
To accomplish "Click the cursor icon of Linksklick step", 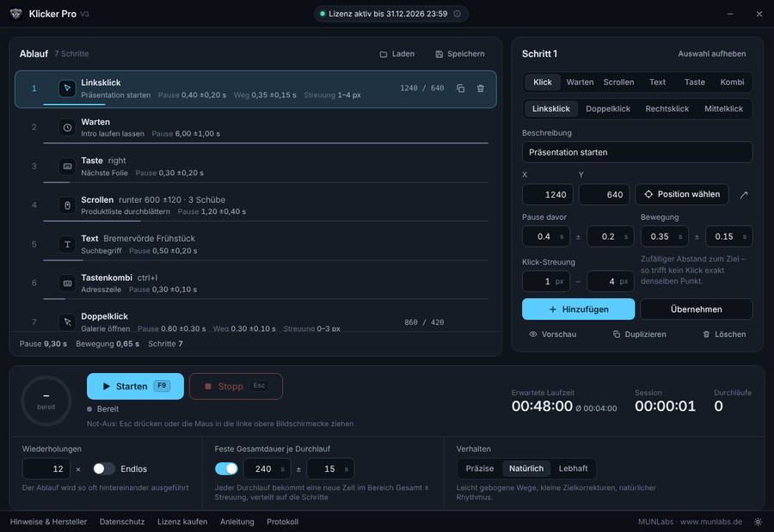I will (x=67, y=89).
